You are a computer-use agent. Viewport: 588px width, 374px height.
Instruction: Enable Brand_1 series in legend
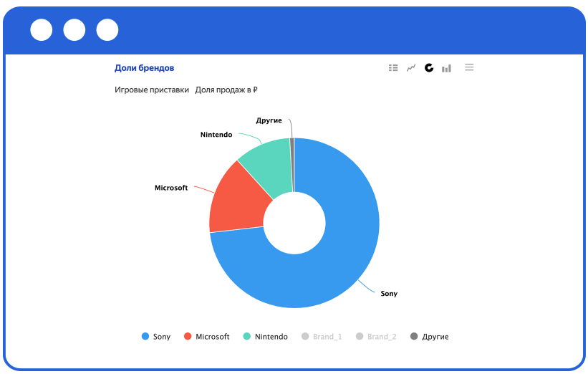pyautogui.click(x=322, y=337)
